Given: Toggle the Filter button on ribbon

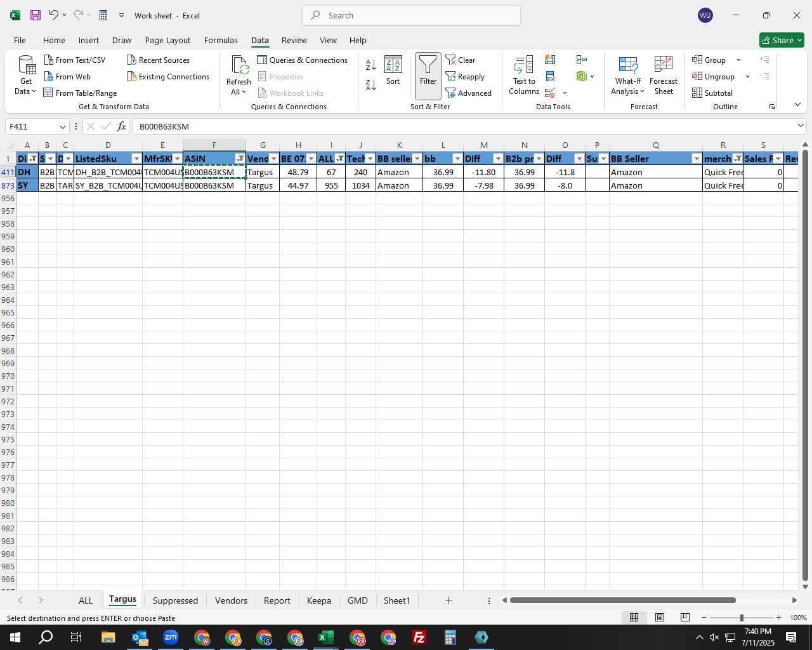Looking at the screenshot, I should (428, 76).
